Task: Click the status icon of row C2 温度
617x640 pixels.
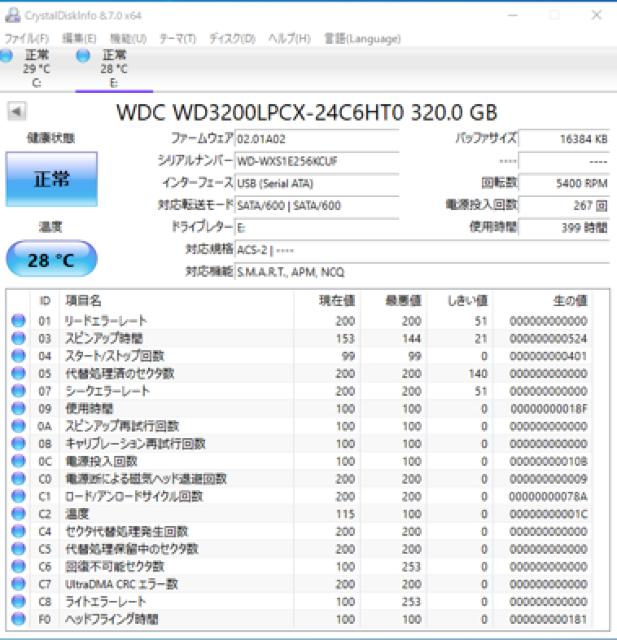Action: [18, 514]
